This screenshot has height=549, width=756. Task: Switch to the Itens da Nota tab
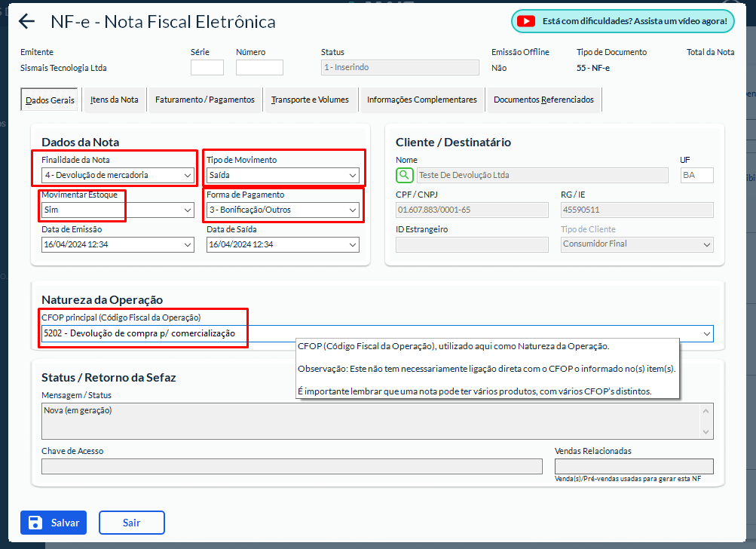click(x=115, y=100)
